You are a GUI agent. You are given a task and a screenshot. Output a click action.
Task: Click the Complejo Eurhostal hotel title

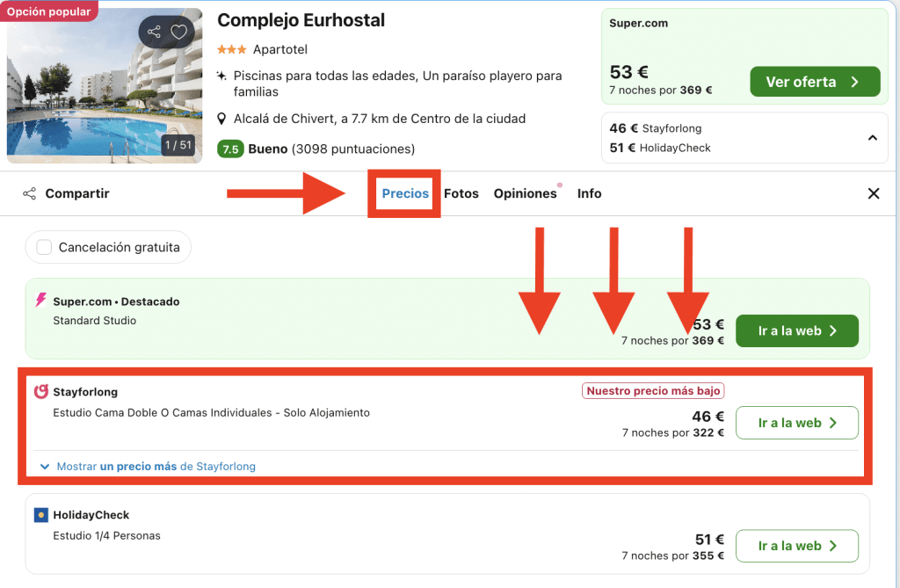(301, 20)
